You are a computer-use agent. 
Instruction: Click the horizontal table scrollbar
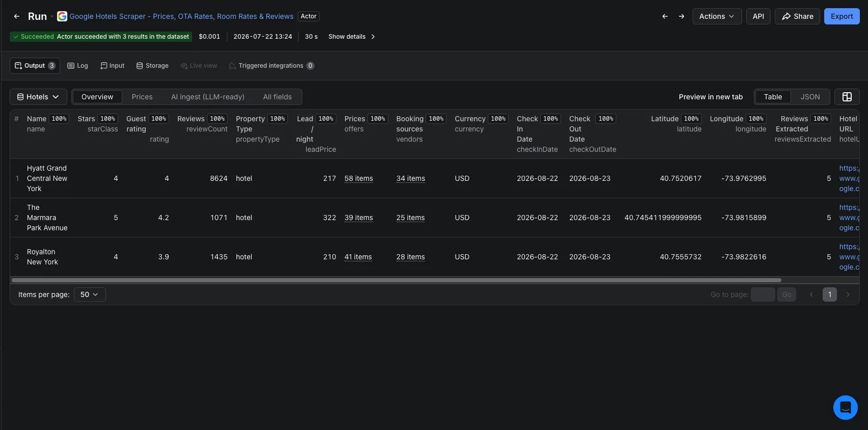point(396,280)
